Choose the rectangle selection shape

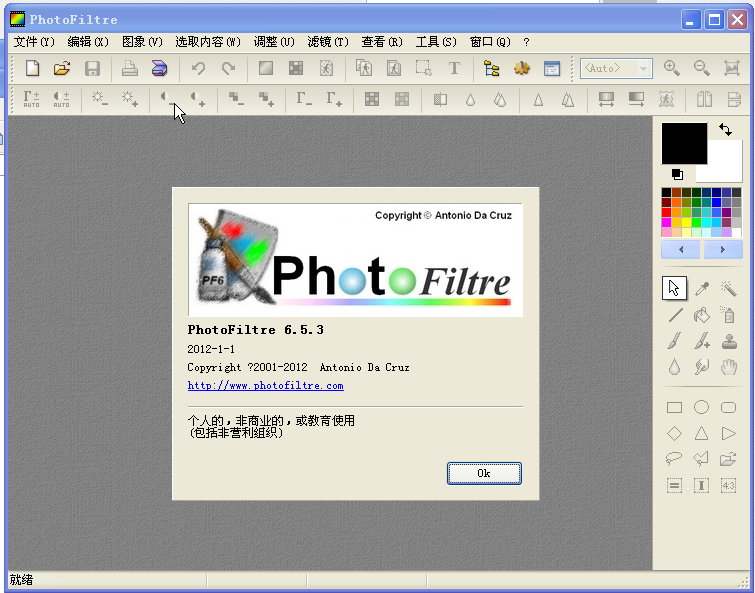674,408
